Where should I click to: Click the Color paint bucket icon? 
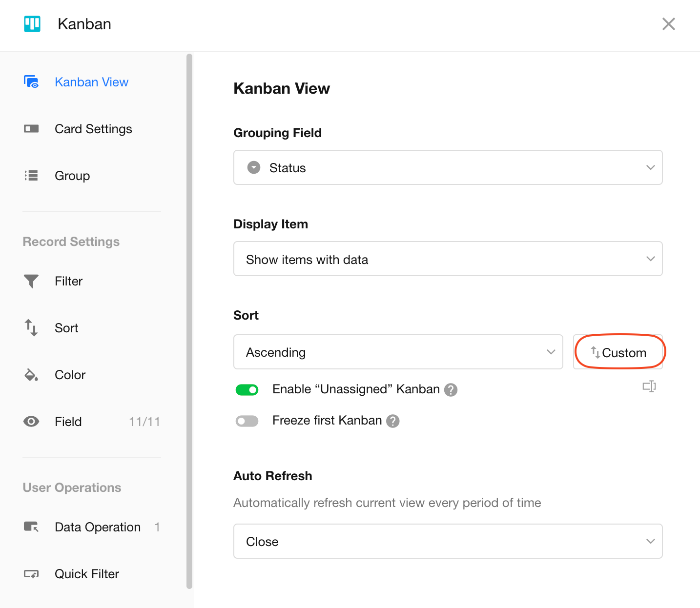pos(31,375)
